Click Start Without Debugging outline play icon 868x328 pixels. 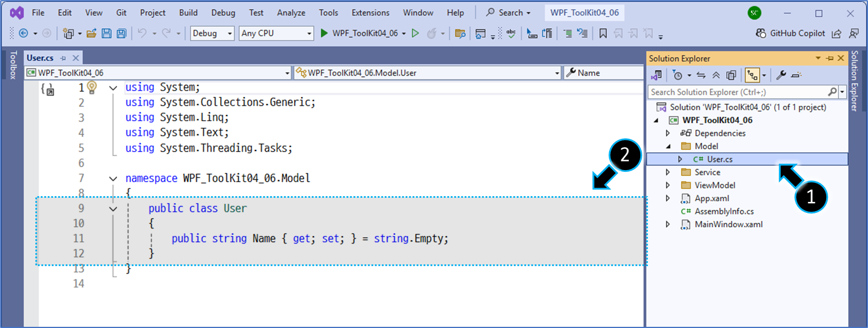pos(415,34)
